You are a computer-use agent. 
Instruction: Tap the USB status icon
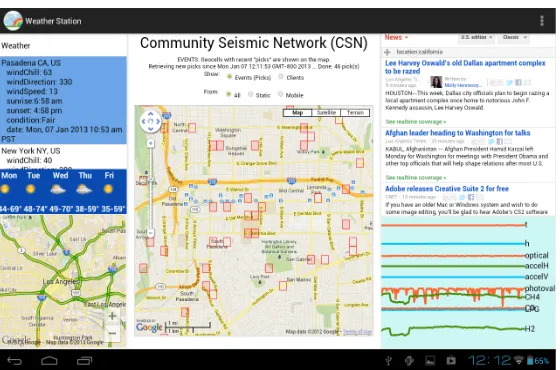389,361
